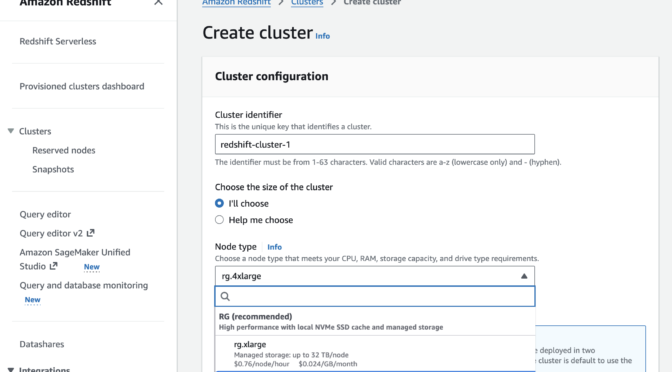
Task: Open Info link beside Create cluster
Action: [323, 36]
